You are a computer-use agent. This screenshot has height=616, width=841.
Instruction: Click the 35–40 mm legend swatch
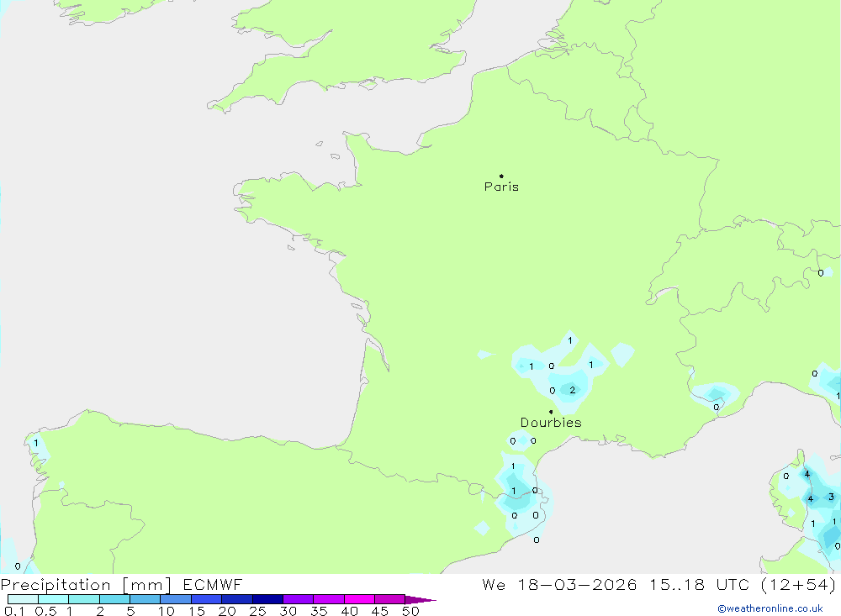(329, 599)
